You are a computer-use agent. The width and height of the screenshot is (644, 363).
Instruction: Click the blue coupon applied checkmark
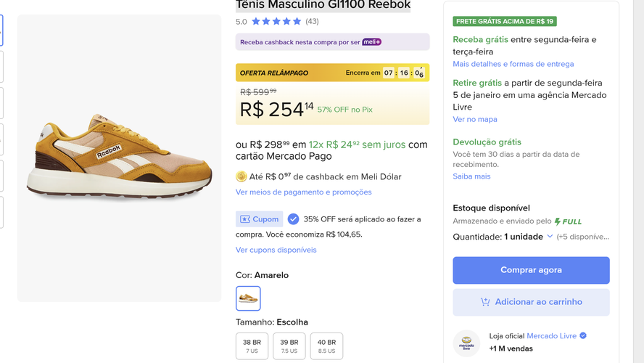(x=293, y=219)
